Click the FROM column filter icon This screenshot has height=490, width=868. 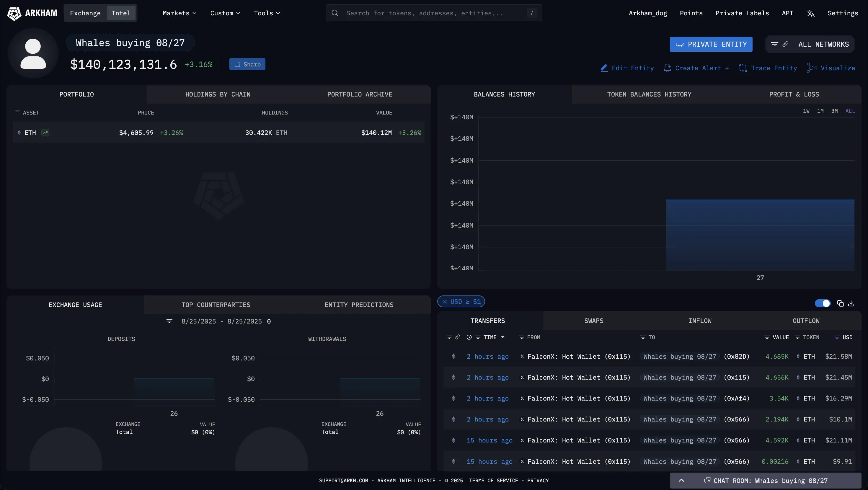click(522, 337)
